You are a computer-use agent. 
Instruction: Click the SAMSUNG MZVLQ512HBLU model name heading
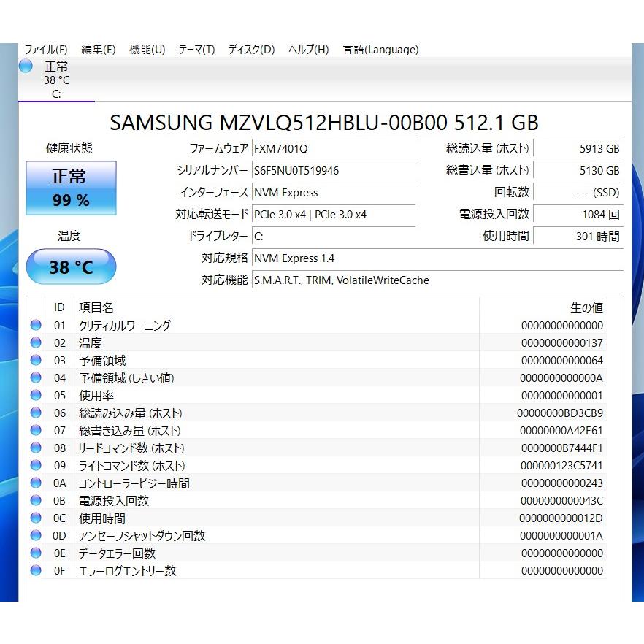pos(322,123)
